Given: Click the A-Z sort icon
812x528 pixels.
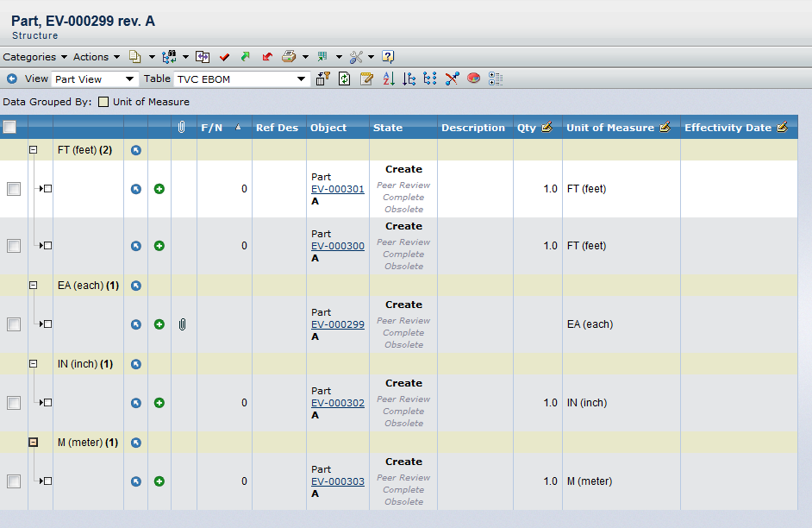Looking at the screenshot, I should point(388,79).
